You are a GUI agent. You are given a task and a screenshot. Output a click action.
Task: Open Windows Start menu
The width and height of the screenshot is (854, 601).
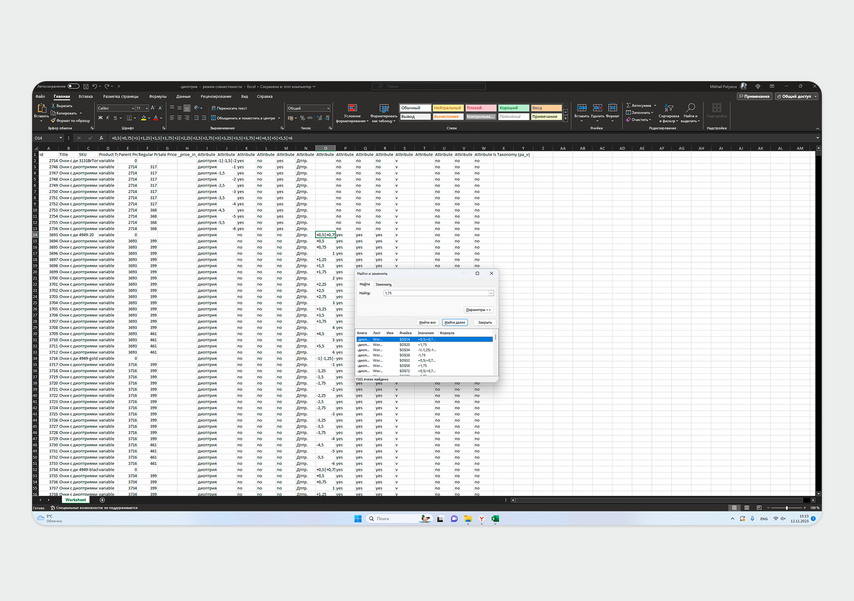358,519
